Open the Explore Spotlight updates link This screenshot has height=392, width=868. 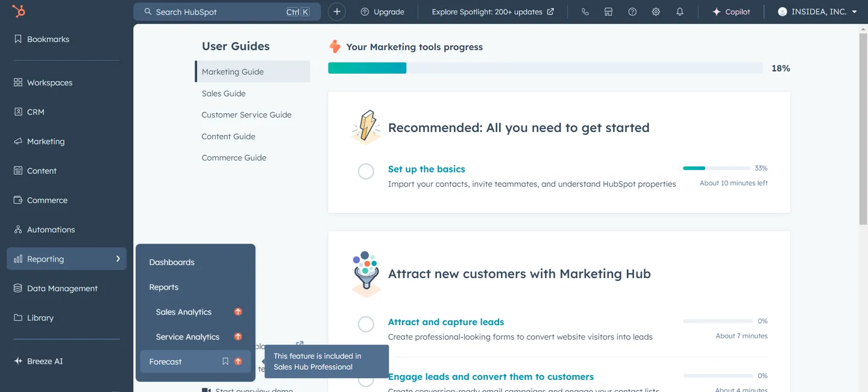click(493, 11)
